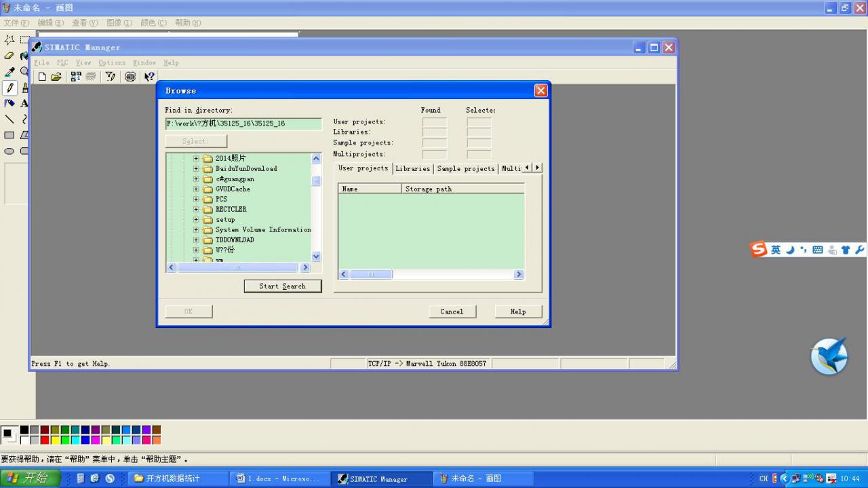Viewport: 868px width, 488px height.
Task: Open the Sogou soft keyboard icon
Action: coord(818,250)
